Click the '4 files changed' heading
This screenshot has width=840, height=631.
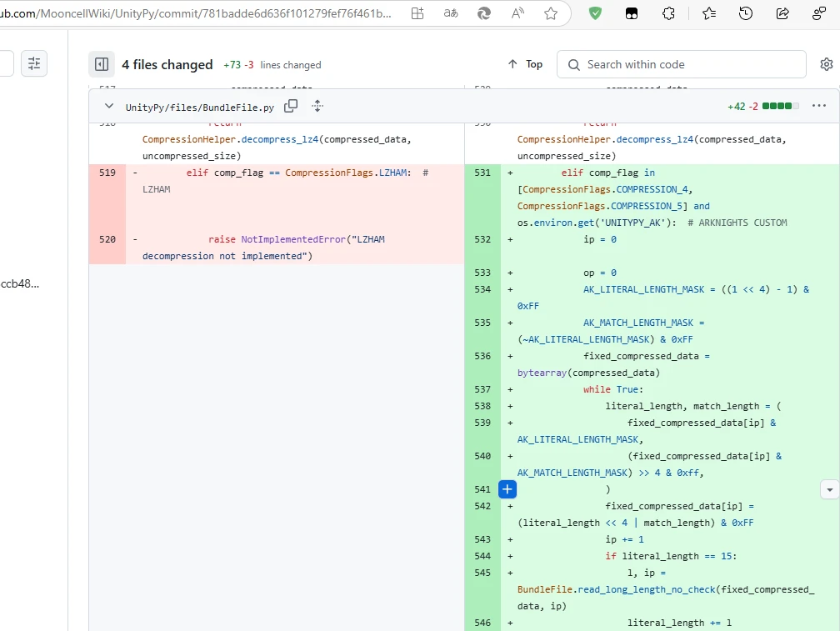(x=167, y=65)
